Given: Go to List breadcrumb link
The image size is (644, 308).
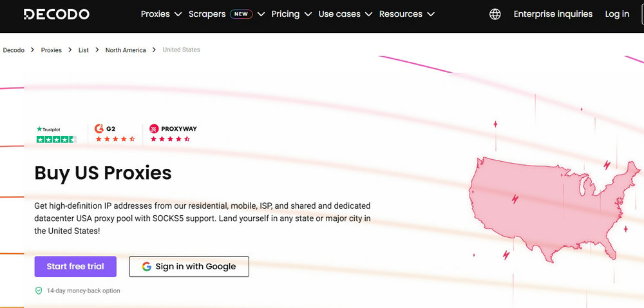Looking at the screenshot, I should pyautogui.click(x=84, y=50).
